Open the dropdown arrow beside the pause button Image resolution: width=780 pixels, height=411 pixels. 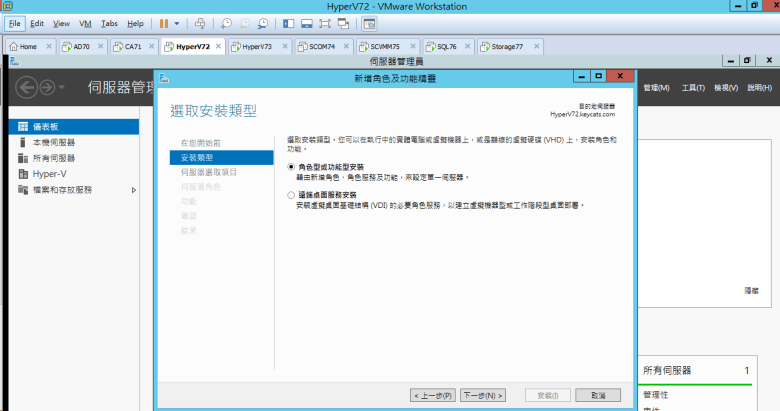[x=177, y=23]
